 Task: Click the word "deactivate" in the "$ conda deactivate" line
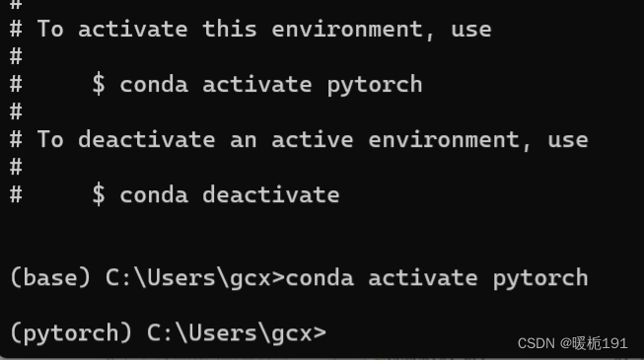coord(271,195)
